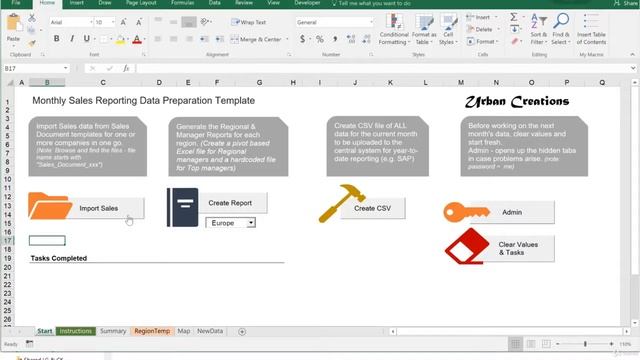Add a new sheet with plus icon
Image resolution: width=640 pixels, height=360 pixels.
(242, 331)
